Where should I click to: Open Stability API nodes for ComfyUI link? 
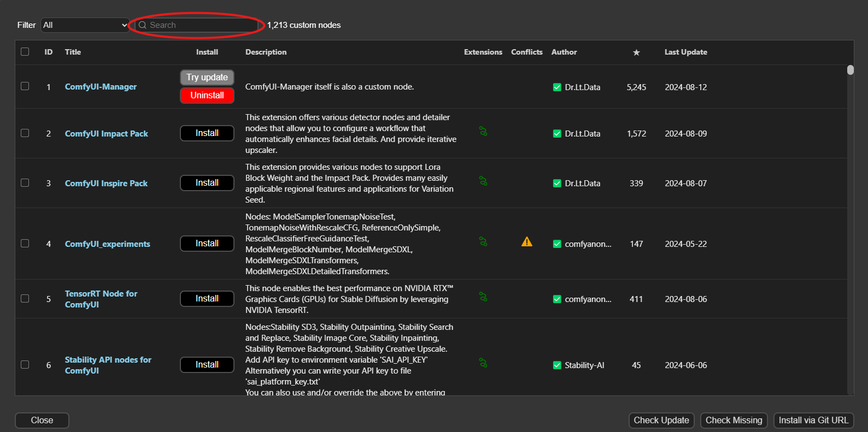tap(108, 365)
